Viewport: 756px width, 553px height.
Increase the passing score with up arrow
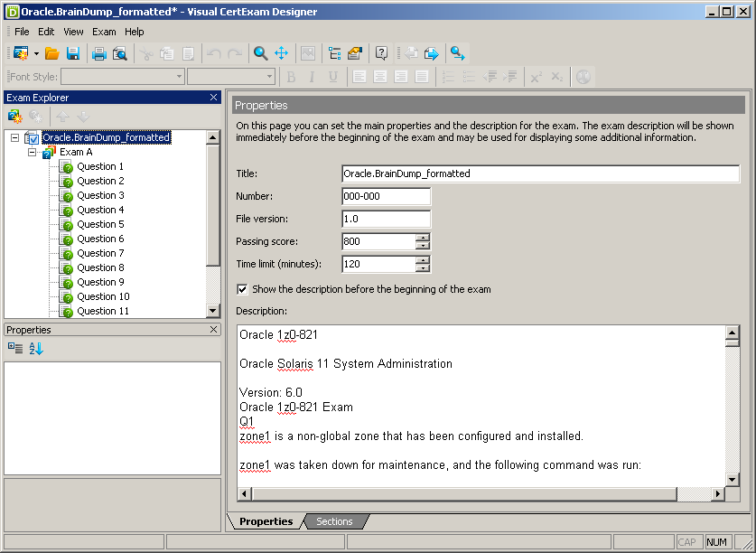pyautogui.click(x=423, y=238)
